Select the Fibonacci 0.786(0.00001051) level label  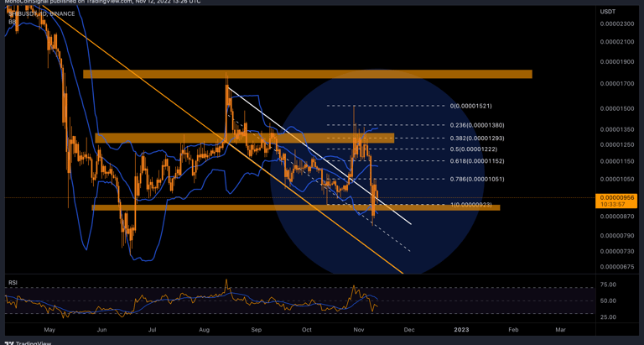pos(477,180)
